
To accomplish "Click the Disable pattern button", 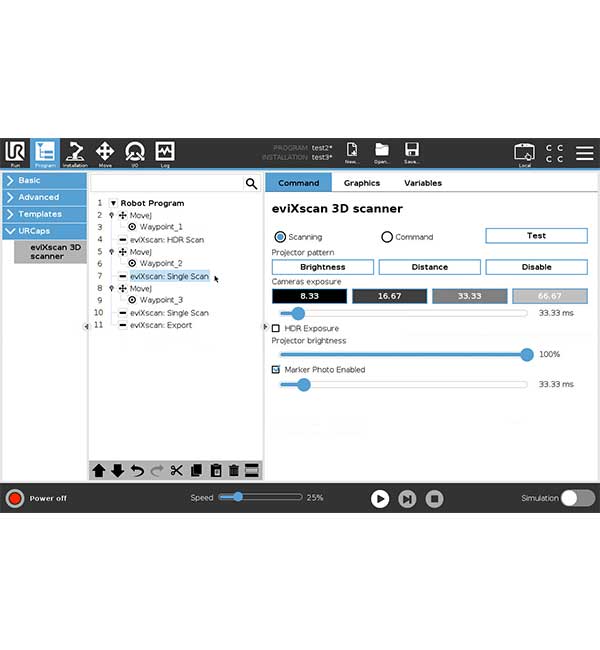I will 536,267.
